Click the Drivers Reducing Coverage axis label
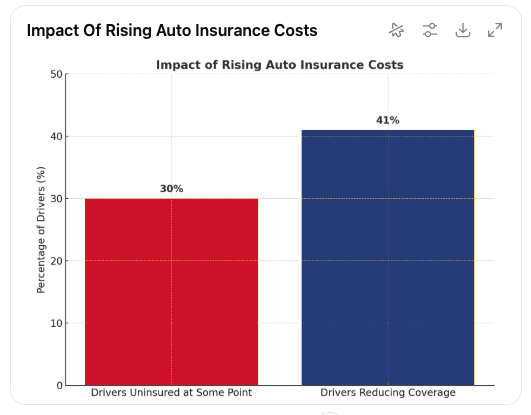This screenshot has width=531, height=415. pyautogui.click(x=388, y=393)
